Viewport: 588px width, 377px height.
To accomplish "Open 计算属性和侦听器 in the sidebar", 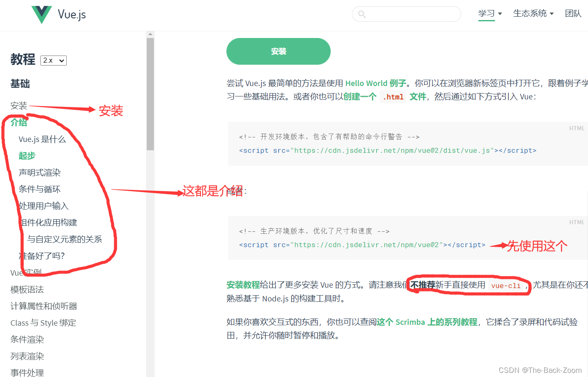I will coord(44,306).
